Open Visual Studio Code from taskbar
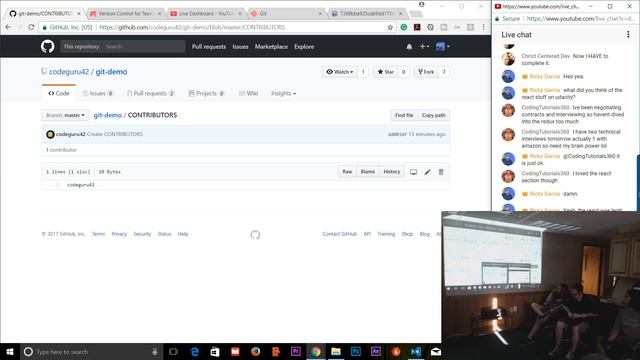The height and width of the screenshot is (360, 640). [x=416, y=351]
